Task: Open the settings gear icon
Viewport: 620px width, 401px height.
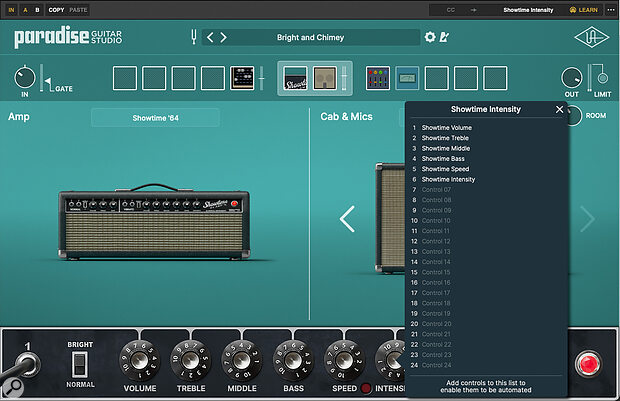Action: pos(430,37)
